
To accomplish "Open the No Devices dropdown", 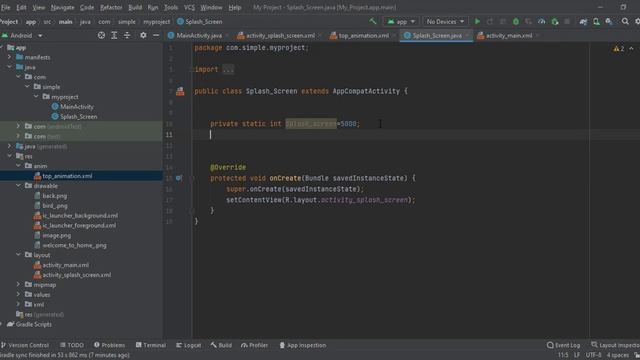I will 445,21.
